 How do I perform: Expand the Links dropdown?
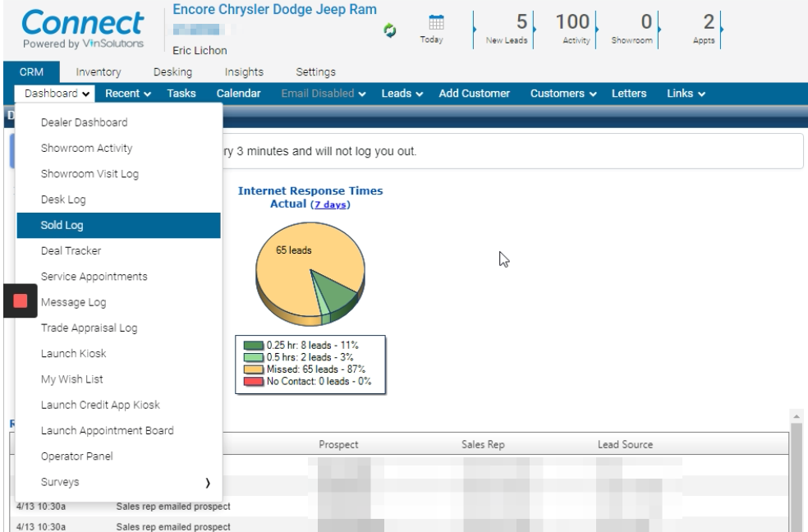coord(686,94)
